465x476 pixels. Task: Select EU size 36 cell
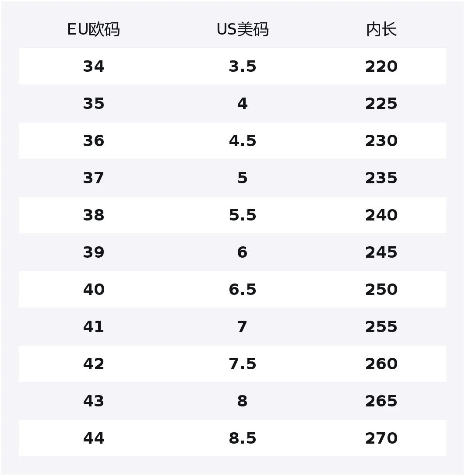pyautogui.click(x=94, y=140)
